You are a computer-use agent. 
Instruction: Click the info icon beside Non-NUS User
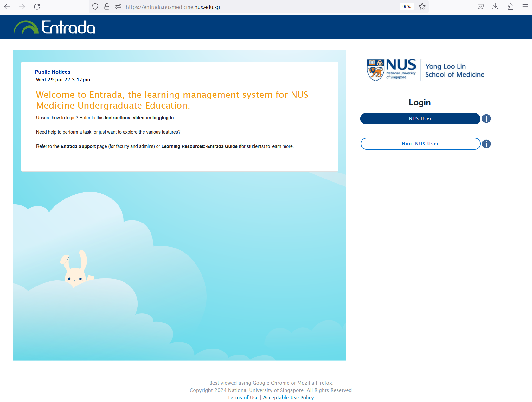point(486,144)
